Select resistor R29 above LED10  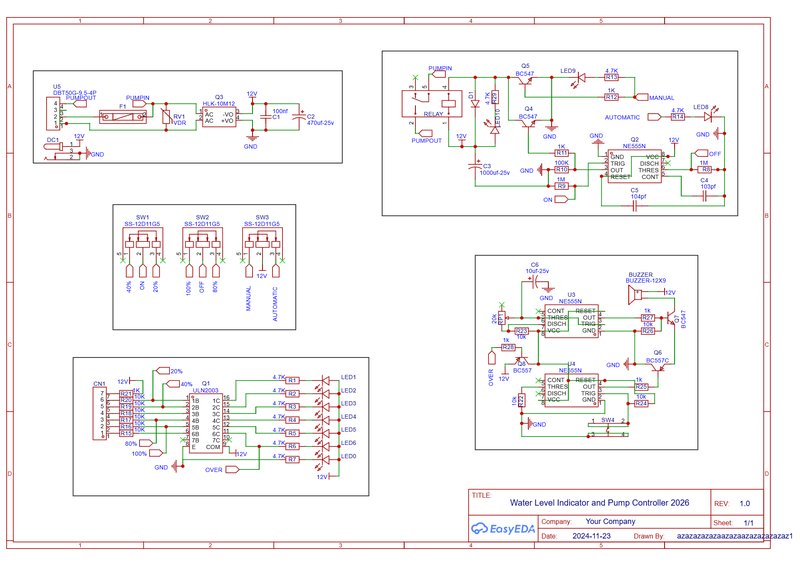click(494, 97)
